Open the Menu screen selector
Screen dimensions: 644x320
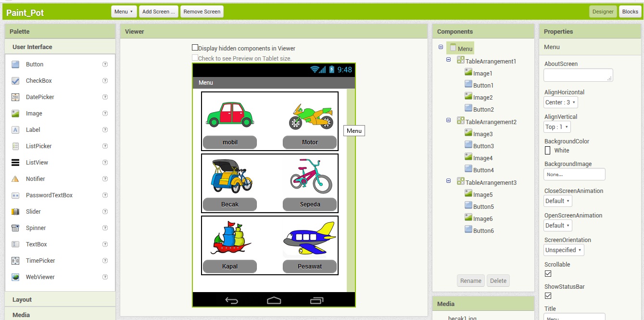pos(124,11)
